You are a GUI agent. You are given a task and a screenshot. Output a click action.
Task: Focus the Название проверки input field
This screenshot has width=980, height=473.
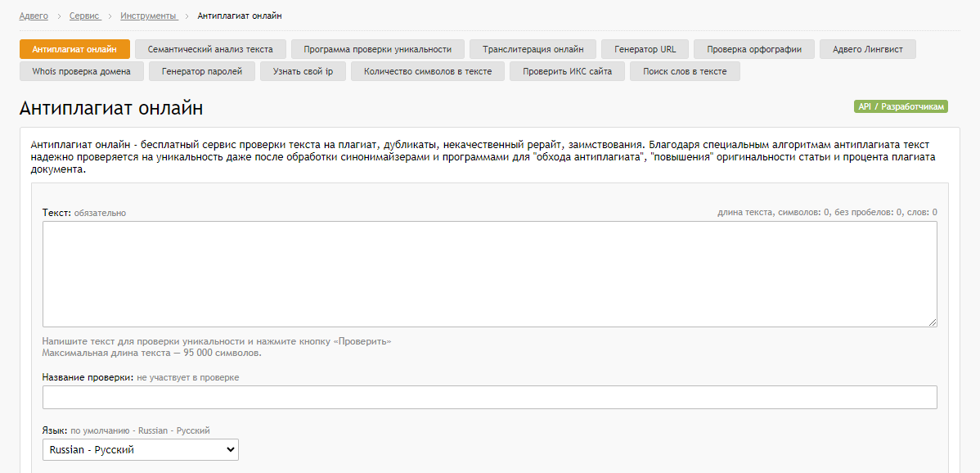pyautogui.click(x=489, y=397)
